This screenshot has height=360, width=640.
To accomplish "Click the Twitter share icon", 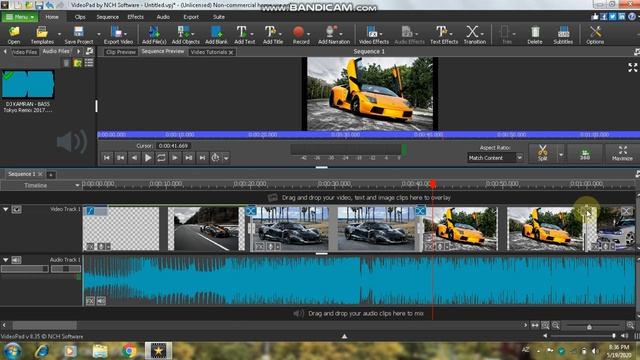I will click(613, 17).
